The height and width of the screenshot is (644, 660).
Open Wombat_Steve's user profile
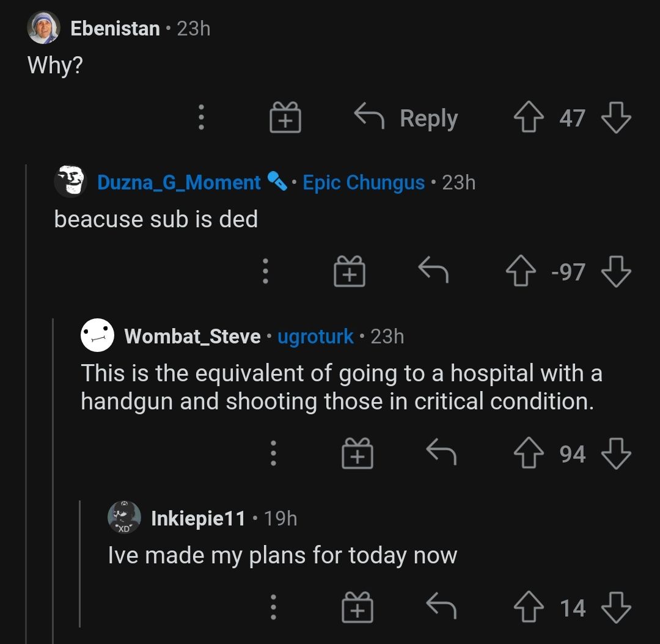click(192, 336)
